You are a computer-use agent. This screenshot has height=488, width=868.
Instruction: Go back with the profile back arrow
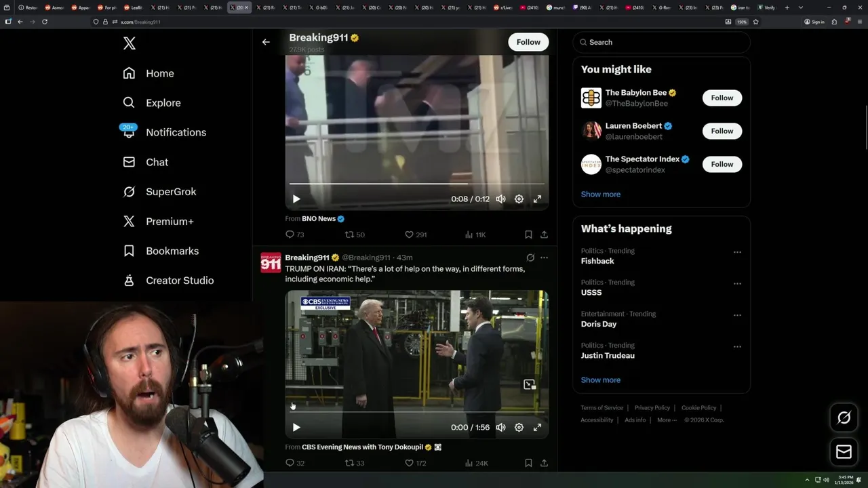(x=266, y=42)
